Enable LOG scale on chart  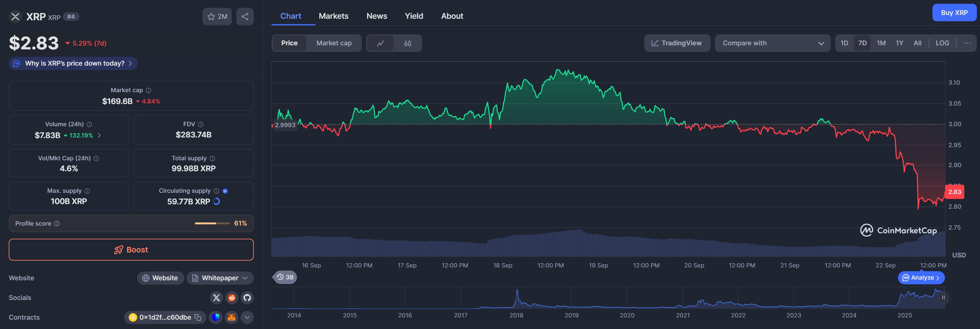pyautogui.click(x=942, y=43)
